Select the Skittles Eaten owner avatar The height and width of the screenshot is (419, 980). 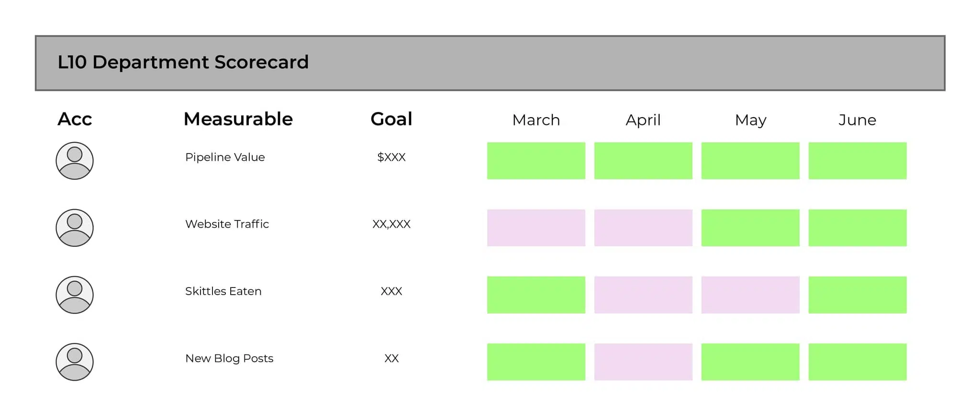click(x=75, y=295)
